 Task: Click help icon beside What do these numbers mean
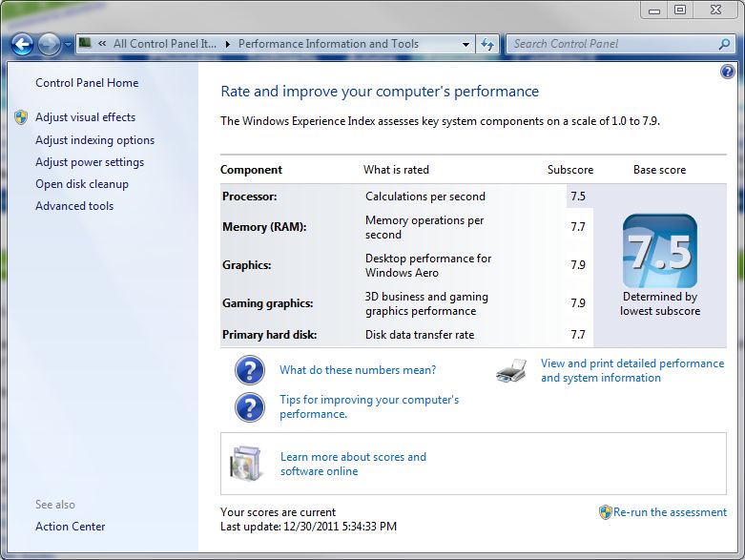(249, 370)
